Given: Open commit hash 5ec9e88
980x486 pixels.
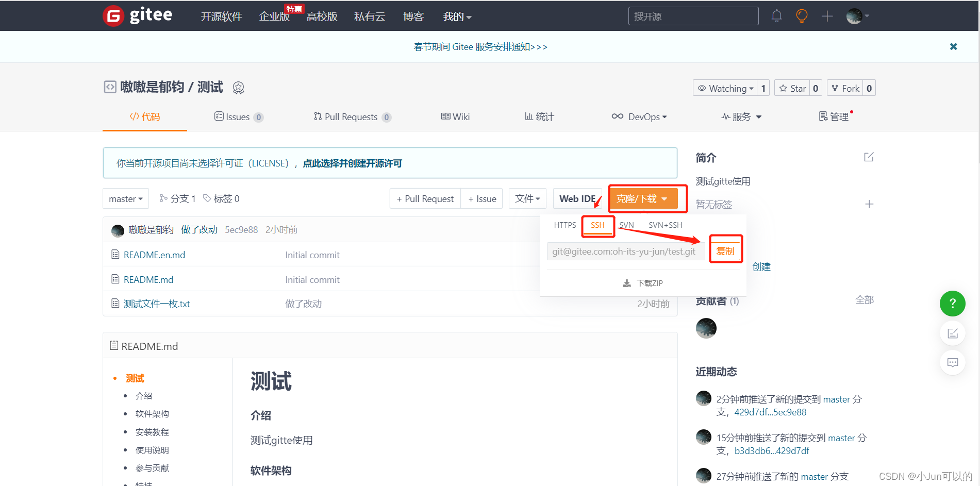Looking at the screenshot, I should pos(241,230).
